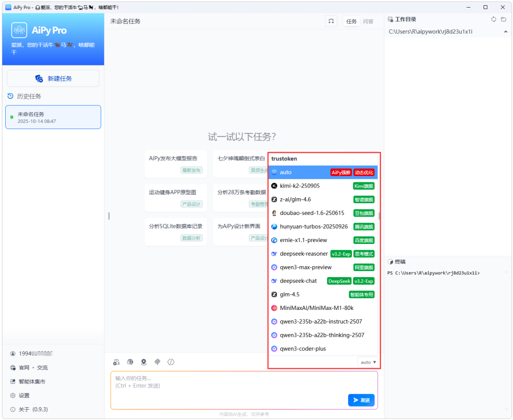The image size is (513, 420).
Task: Click the AiPy发布大模型报告 suggestion card
Action: coord(176,164)
